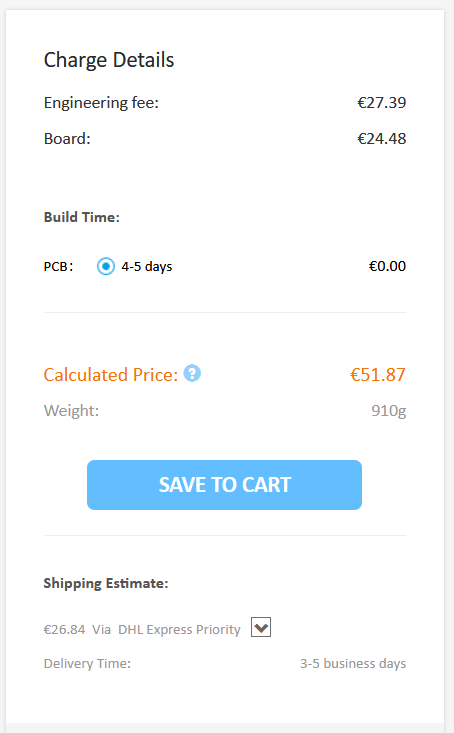Click the Calculated Price help question icon
454x733 pixels.
pos(192,374)
